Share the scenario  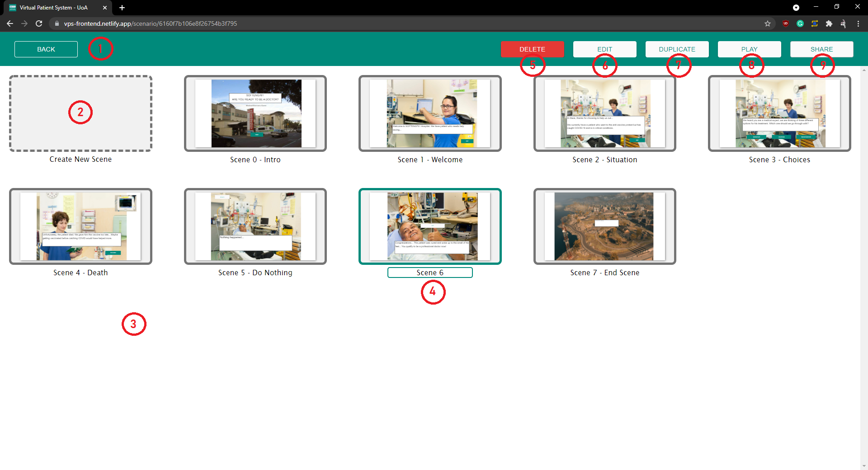821,49
